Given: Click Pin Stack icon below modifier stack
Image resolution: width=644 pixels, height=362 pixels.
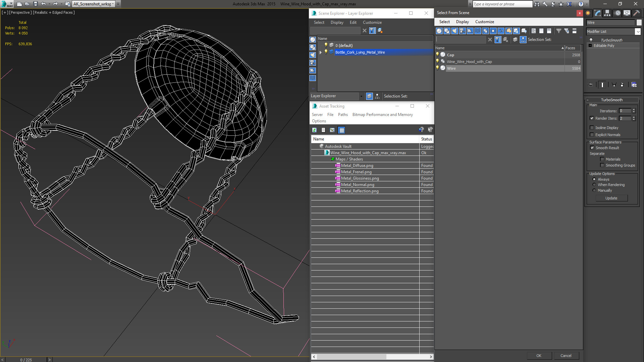Looking at the screenshot, I should (591, 85).
